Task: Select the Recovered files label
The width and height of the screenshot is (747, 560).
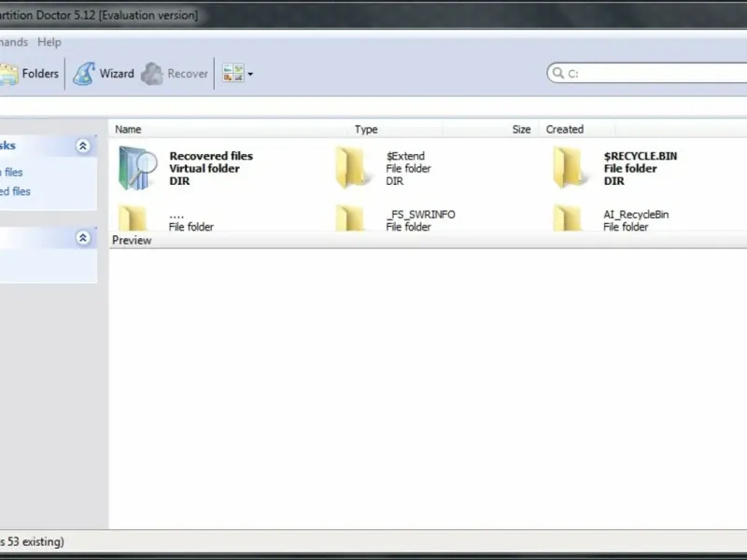Action: pos(211,156)
